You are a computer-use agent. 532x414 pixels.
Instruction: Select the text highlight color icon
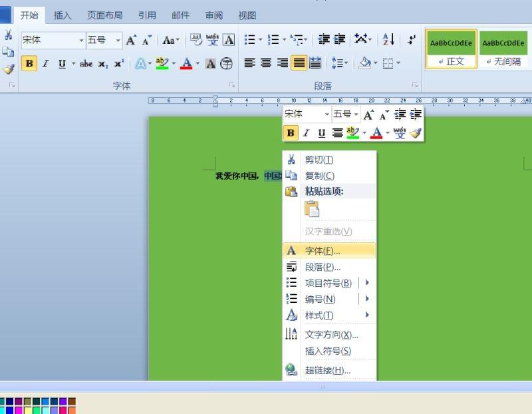coord(160,63)
